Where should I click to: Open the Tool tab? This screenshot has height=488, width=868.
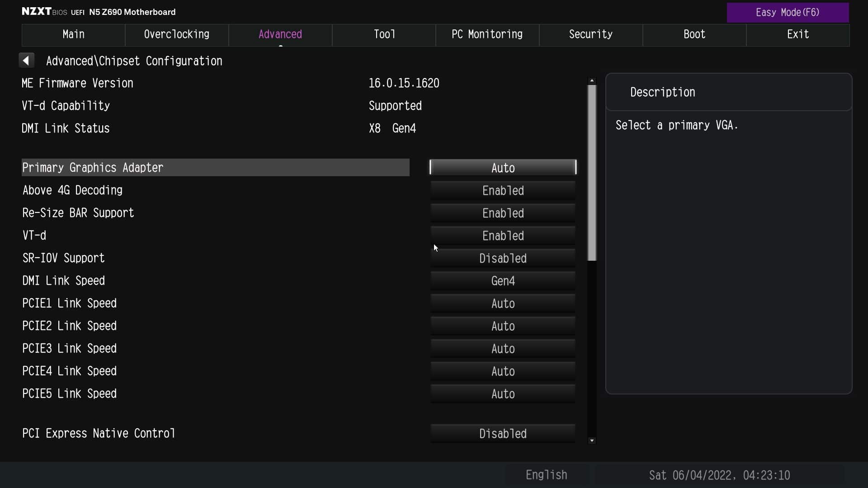[384, 35]
